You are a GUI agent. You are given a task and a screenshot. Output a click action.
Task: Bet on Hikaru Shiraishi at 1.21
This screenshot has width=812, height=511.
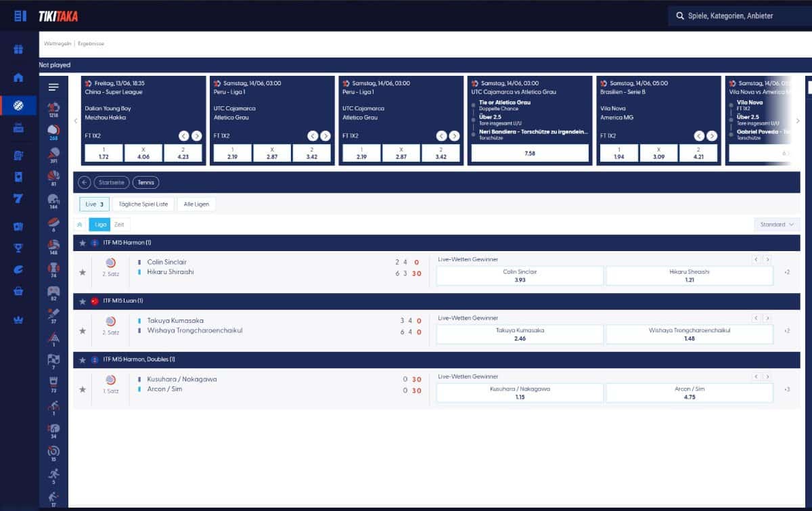pos(689,275)
